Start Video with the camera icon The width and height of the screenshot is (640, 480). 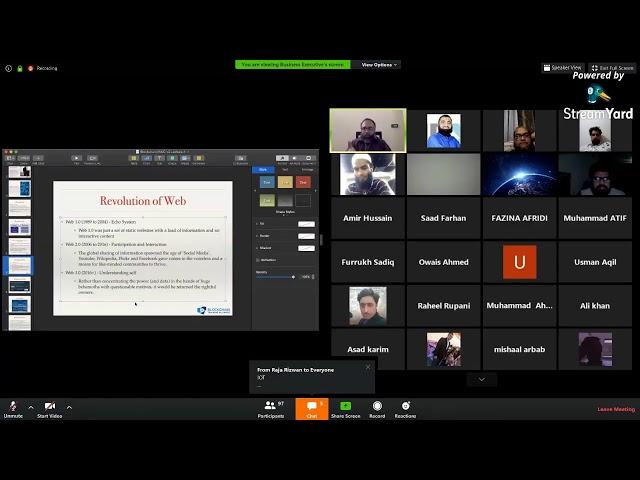tap(49, 408)
